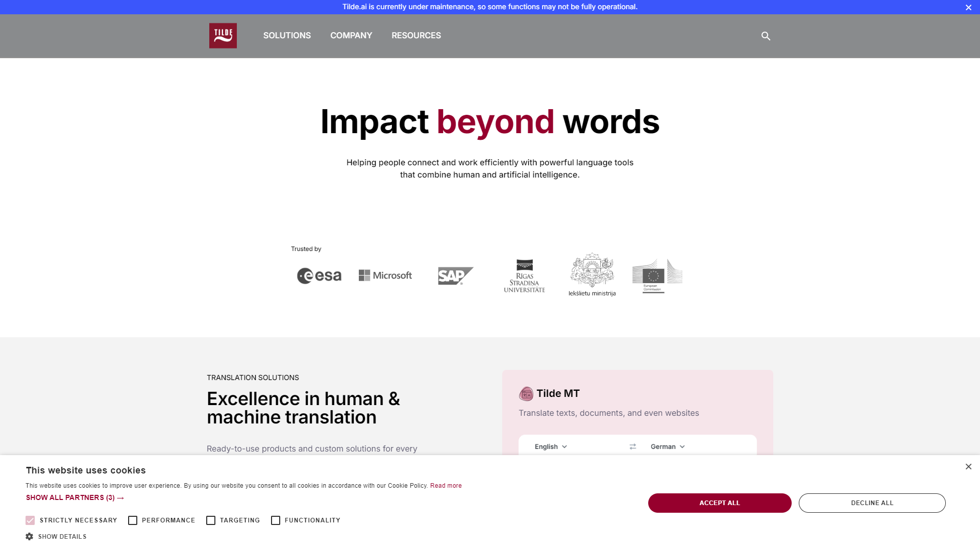Click the Tilde logo icon in header
The height and width of the screenshot is (551, 980).
(x=223, y=36)
